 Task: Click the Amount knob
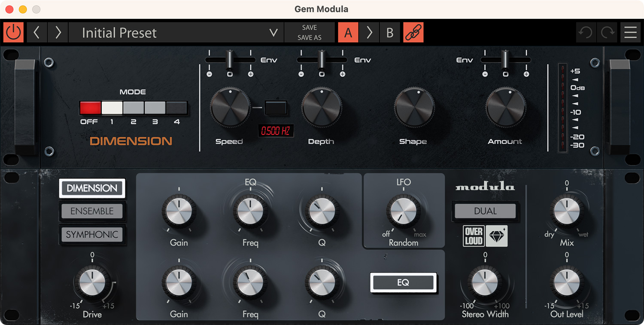tap(506, 107)
